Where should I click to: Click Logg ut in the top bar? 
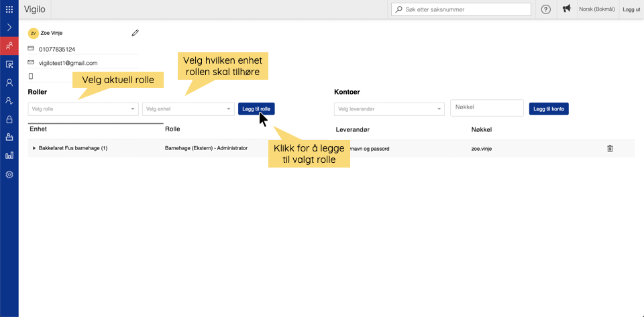[631, 9]
